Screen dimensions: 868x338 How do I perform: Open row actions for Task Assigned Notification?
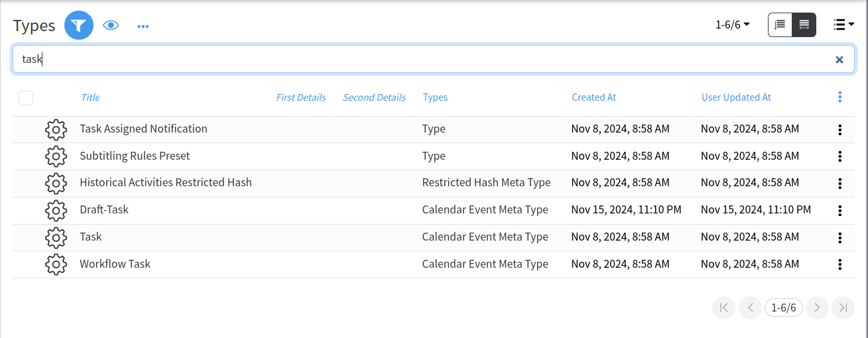pyautogui.click(x=839, y=130)
